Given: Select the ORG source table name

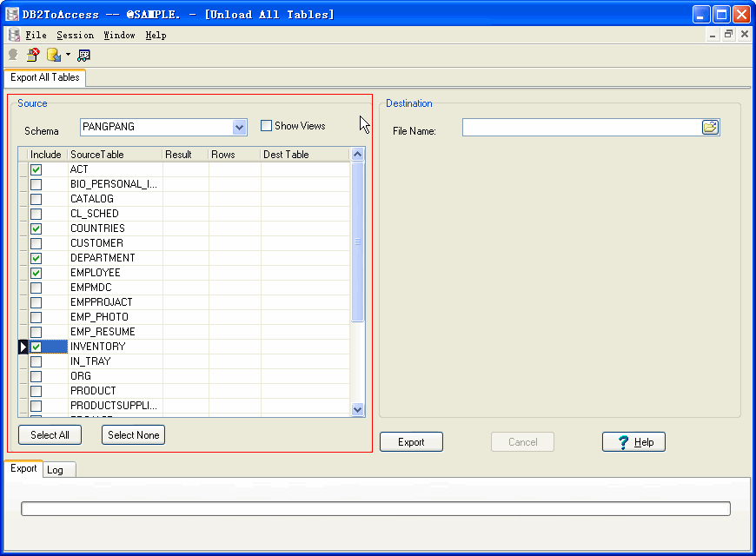Looking at the screenshot, I should 81,377.
